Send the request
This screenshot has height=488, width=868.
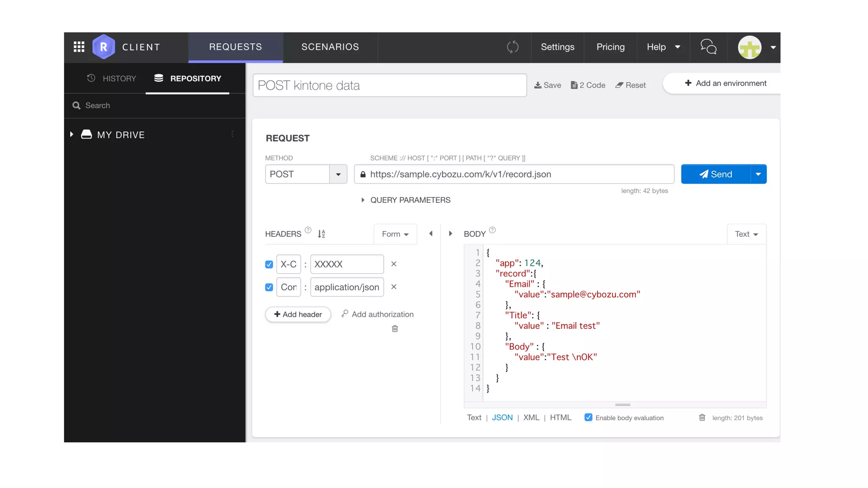coord(715,174)
